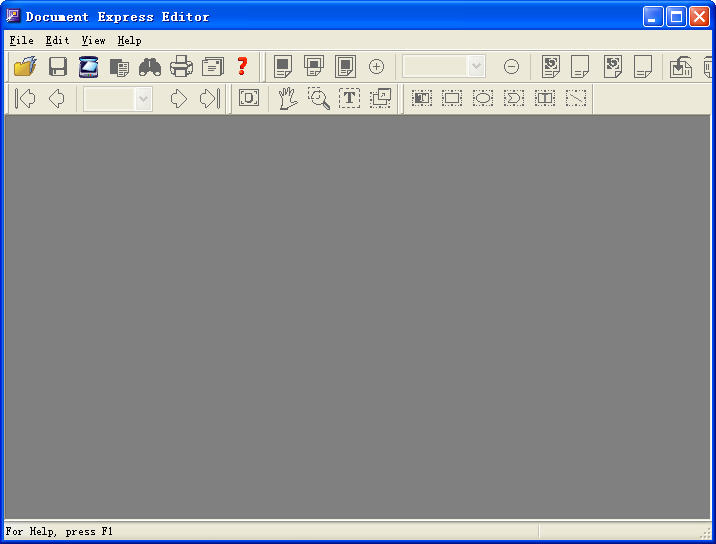
Task: Click blank-page icon beside the insert-page icon
Action: [643, 67]
